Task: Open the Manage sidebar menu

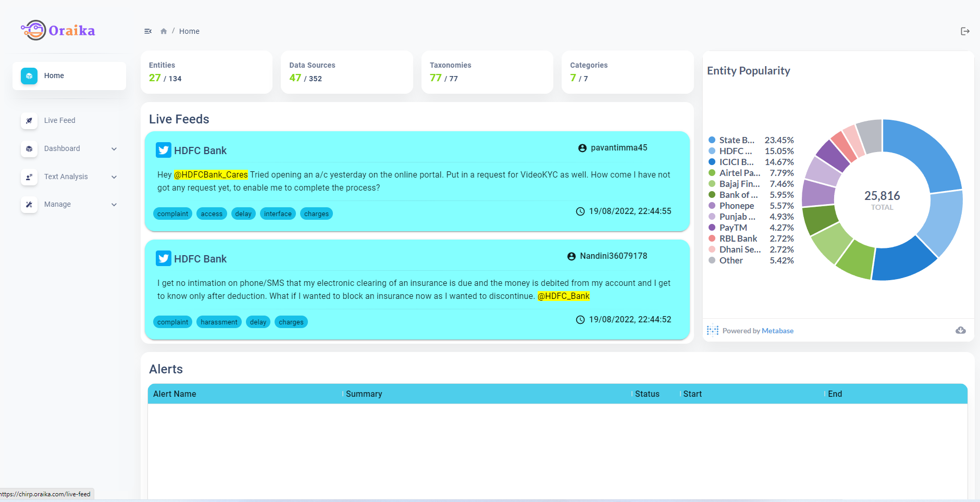Action: point(69,205)
